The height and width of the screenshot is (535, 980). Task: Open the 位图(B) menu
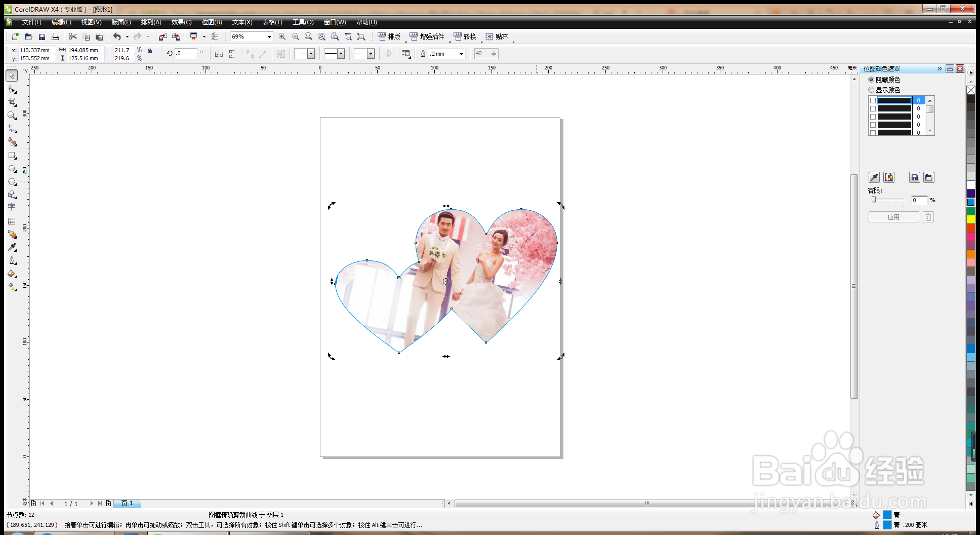click(x=212, y=22)
